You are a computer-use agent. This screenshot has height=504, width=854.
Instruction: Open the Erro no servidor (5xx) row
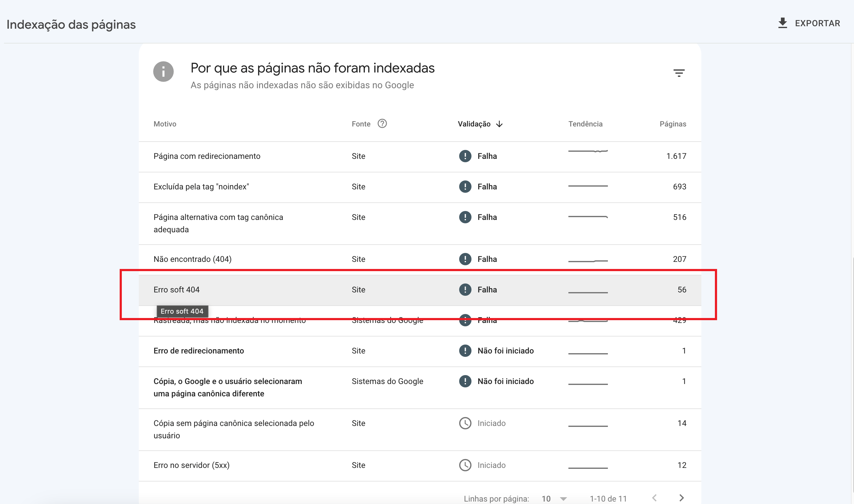(420, 466)
